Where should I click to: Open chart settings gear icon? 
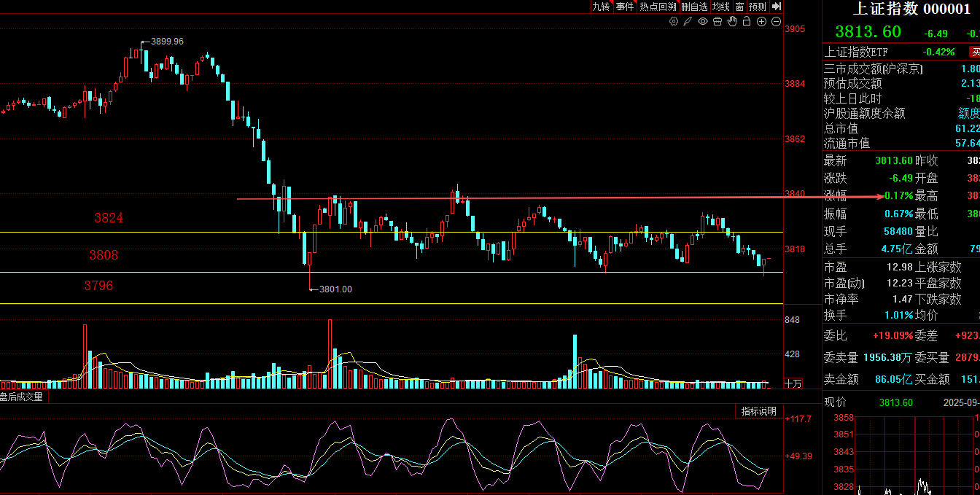coord(674,21)
